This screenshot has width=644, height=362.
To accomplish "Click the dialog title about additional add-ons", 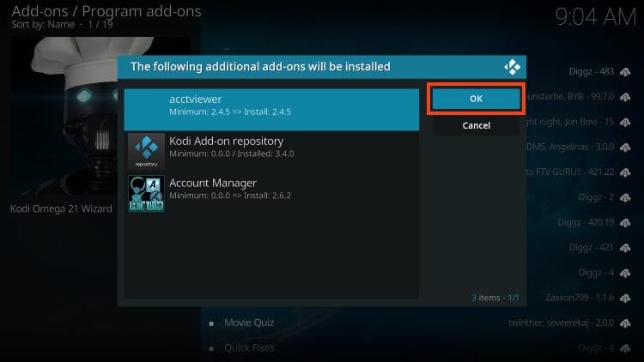I will (x=260, y=67).
